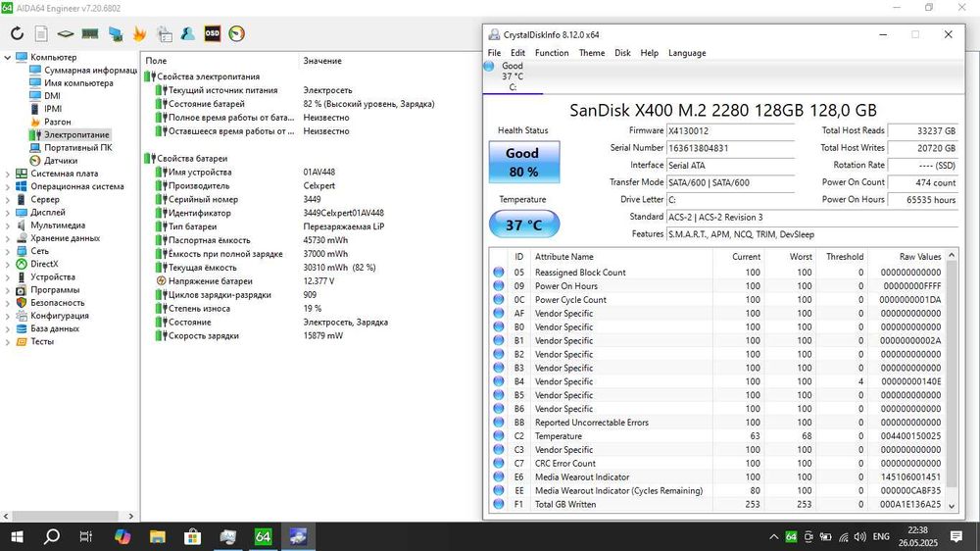Screen dimensions: 980x551
Task: Open the Windows Start menu
Action: coord(17,536)
